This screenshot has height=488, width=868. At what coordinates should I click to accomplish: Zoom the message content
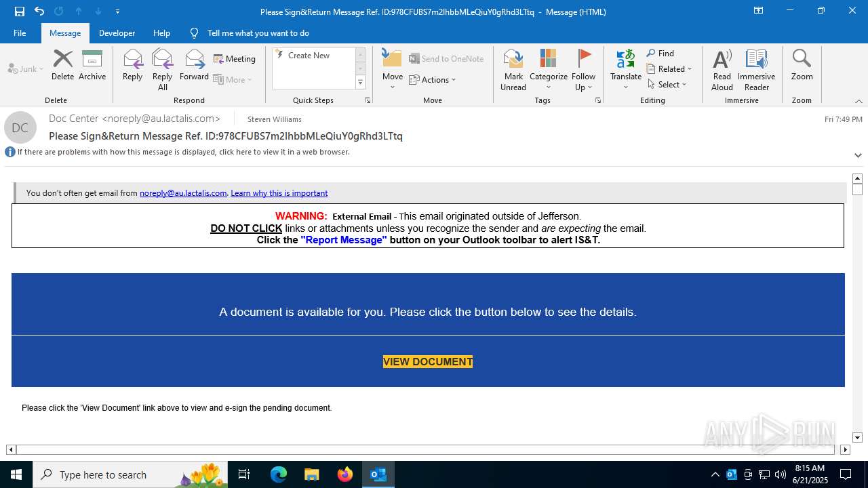pyautogui.click(x=802, y=66)
